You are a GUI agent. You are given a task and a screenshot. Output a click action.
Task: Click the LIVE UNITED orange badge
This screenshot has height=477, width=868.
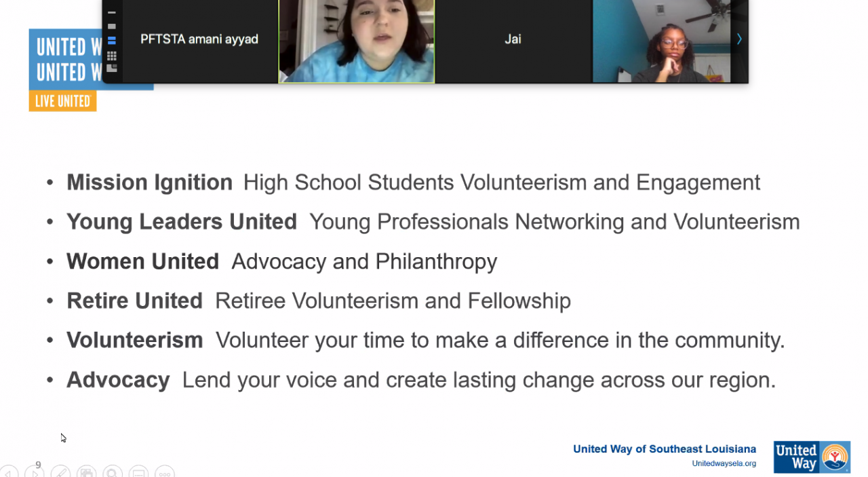[x=63, y=101]
